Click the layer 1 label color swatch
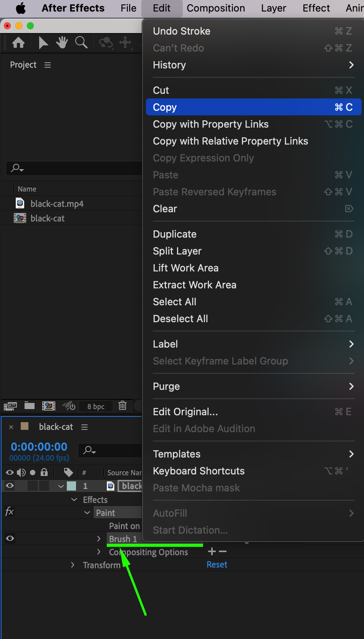This screenshot has width=364, height=639. pos(71,486)
